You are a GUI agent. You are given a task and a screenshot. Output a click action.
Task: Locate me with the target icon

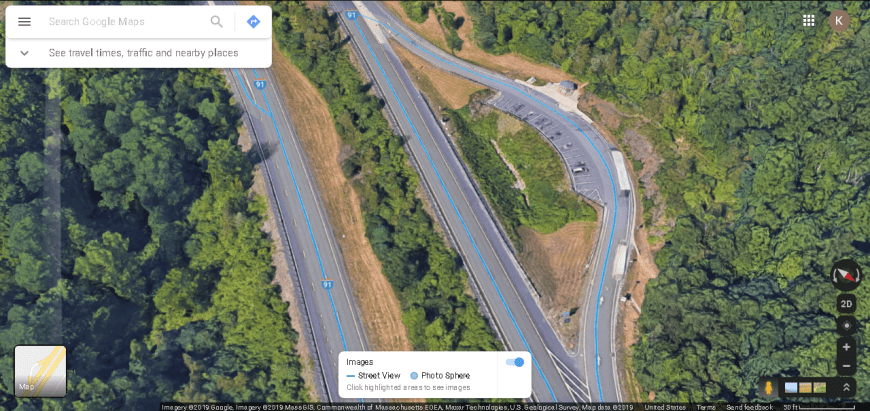click(x=846, y=326)
